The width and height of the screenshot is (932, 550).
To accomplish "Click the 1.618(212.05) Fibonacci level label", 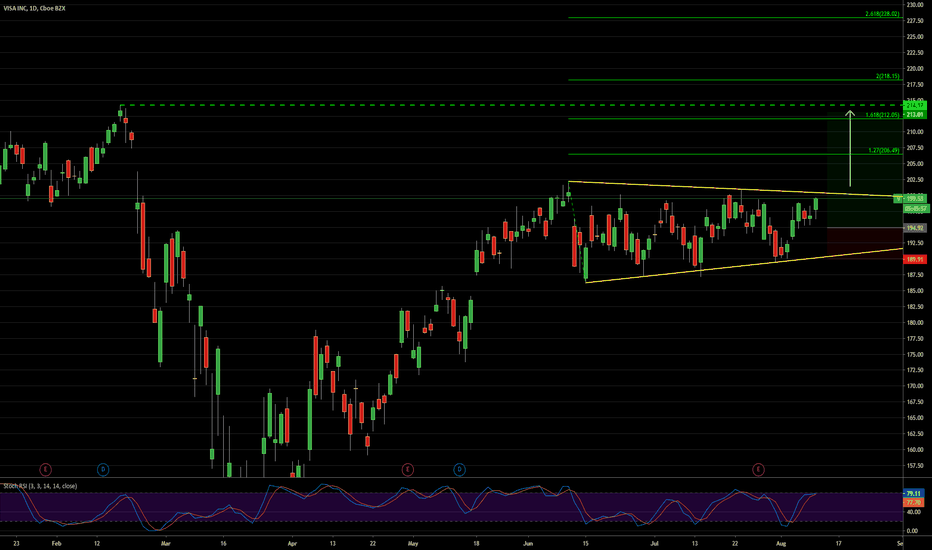I will pyautogui.click(x=882, y=115).
